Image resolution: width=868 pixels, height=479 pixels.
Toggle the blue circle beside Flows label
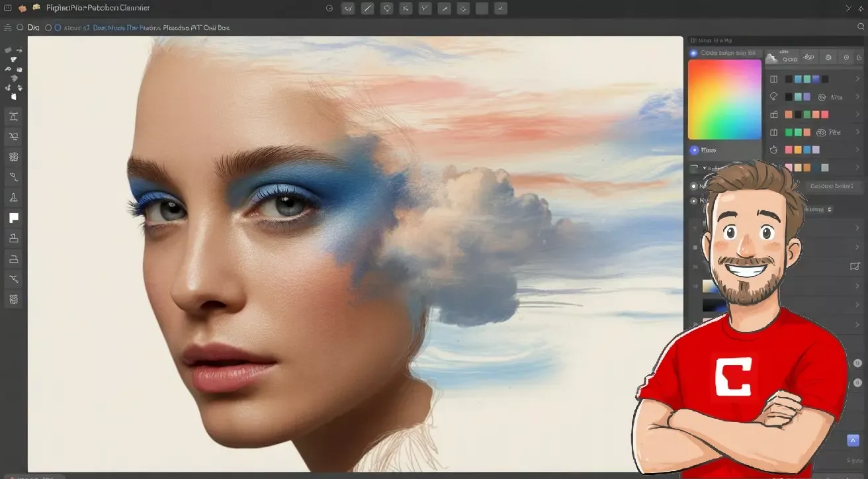(694, 150)
